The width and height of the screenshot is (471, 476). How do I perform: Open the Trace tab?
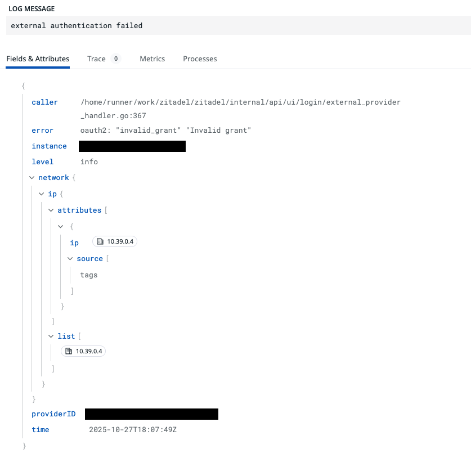(x=96, y=59)
